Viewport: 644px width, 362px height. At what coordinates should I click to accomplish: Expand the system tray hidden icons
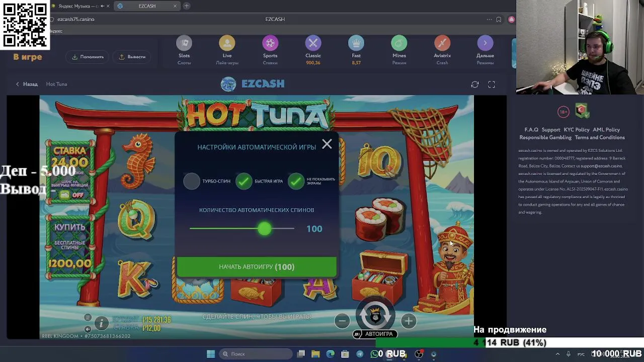[x=557, y=354]
